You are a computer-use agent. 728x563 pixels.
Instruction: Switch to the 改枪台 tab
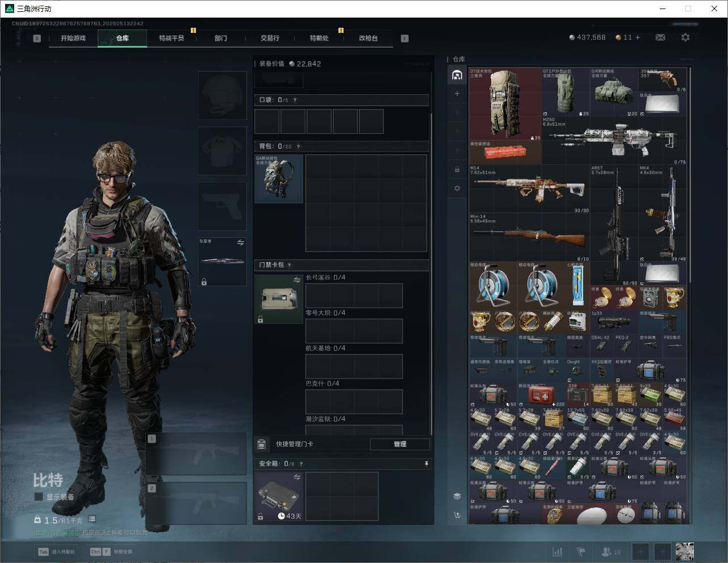tap(368, 38)
